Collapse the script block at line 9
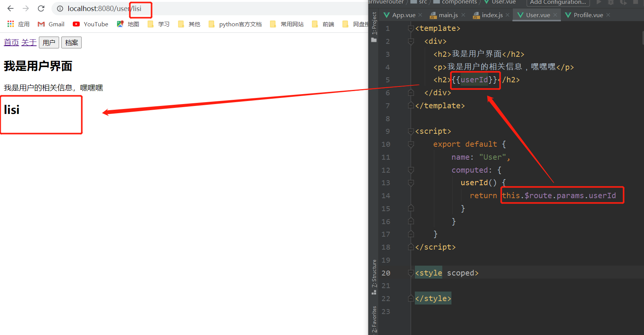The height and width of the screenshot is (335, 644). click(411, 131)
